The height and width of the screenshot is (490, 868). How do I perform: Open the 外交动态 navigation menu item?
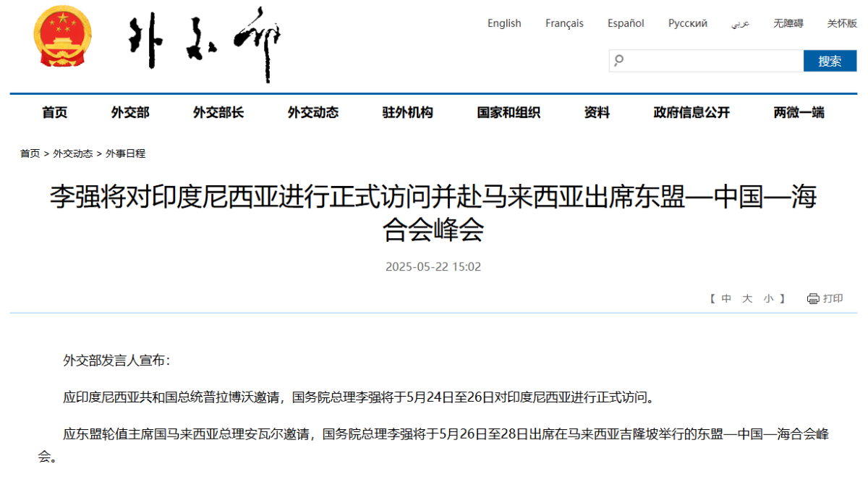click(313, 112)
